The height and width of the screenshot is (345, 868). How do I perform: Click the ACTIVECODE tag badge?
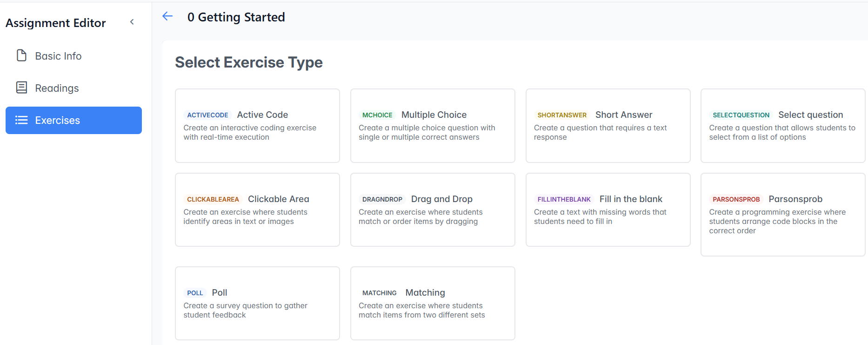coord(207,115)
